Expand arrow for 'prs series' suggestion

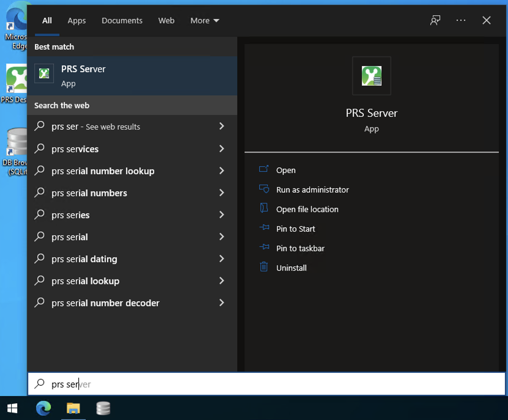(x=222, y=215)
